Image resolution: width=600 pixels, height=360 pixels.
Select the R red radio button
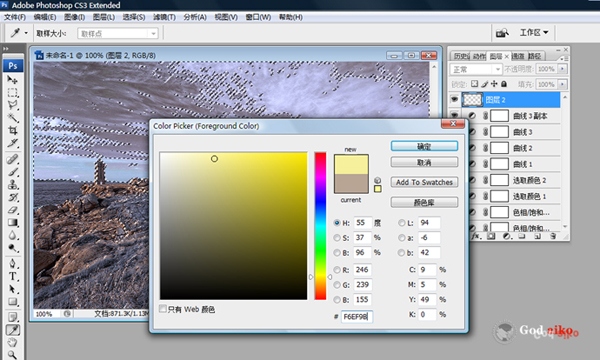tap(337, 270)
